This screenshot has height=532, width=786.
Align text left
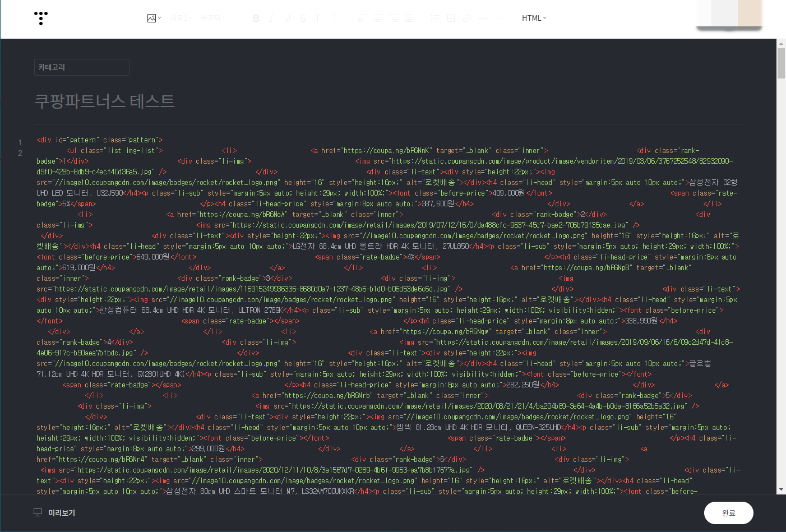[361, 18]
